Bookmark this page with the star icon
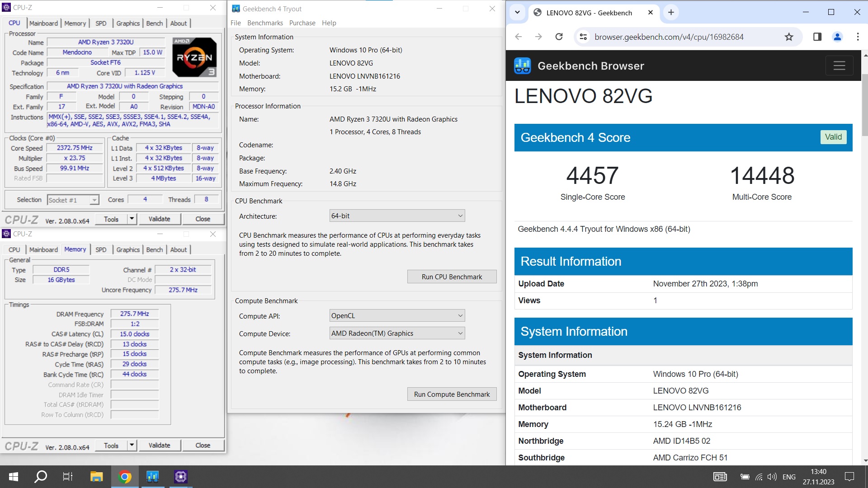 click(789, 37)
